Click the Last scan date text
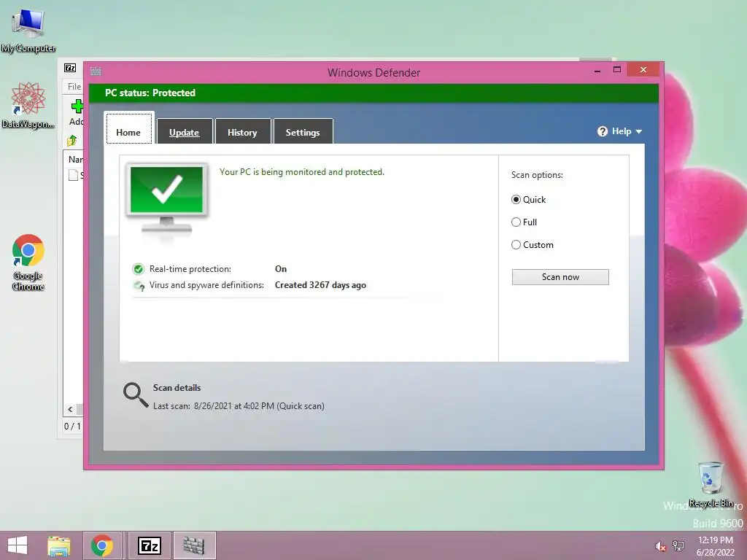The width and height of the screenshot is (747, 560). (x=239, y=406)
